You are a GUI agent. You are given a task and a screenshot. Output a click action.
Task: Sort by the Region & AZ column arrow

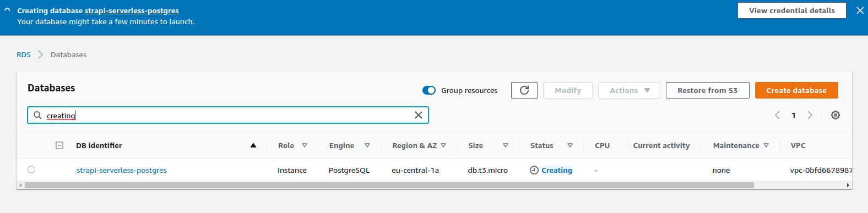coord(443,145)
